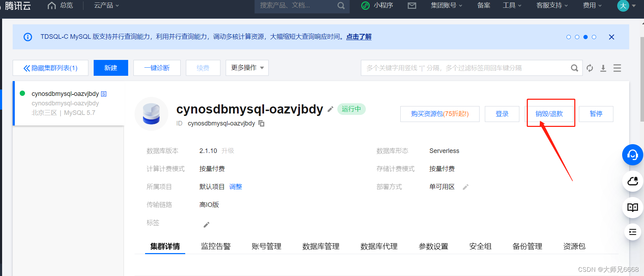Click the 运行中 status label
The image size is (644, 276).
click(x=351, y=109)
